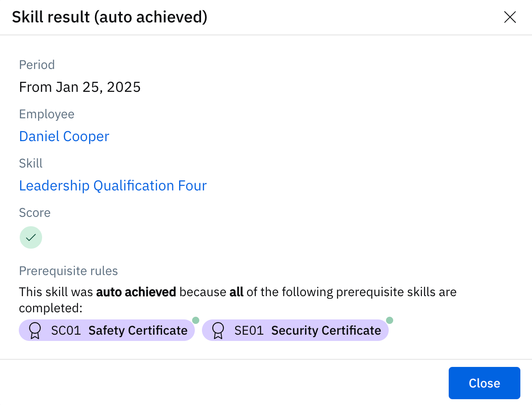The width and height of the screenshot is (532, 405).
Task: Close the dialog with the X icon
Action: [510, 17]
